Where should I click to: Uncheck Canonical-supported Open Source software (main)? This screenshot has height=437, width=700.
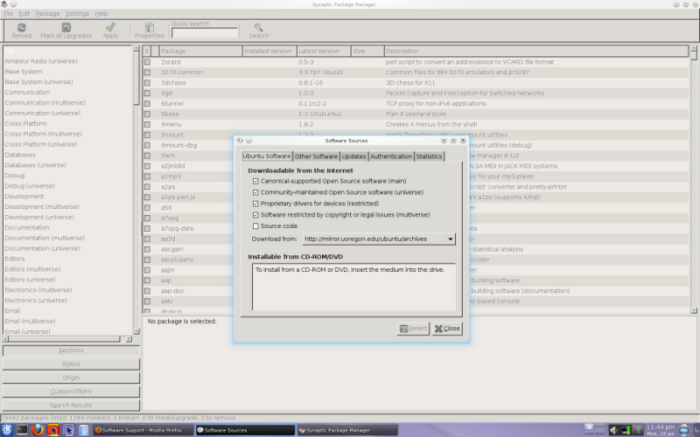pyautogui.click(x=256, y=181)
